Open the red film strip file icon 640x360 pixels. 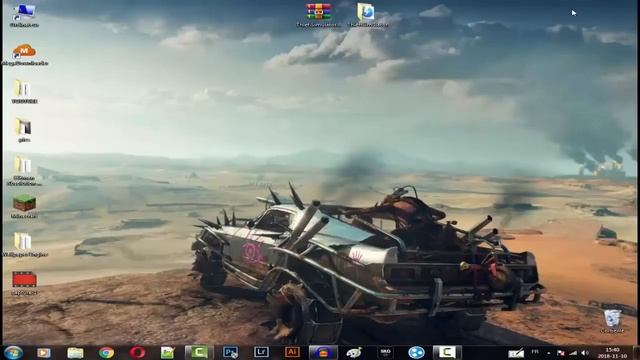24,283
